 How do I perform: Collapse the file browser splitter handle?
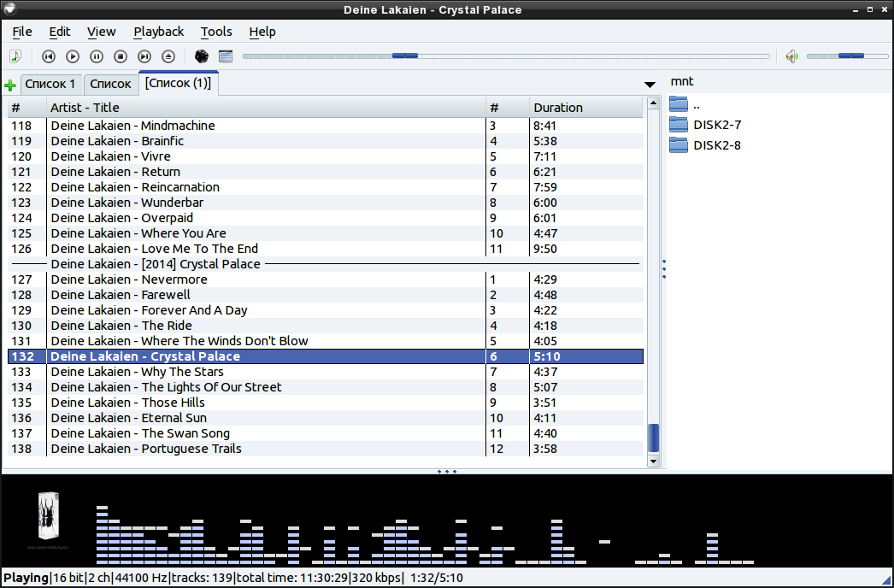pyautogui.click(x=664, y=269)
